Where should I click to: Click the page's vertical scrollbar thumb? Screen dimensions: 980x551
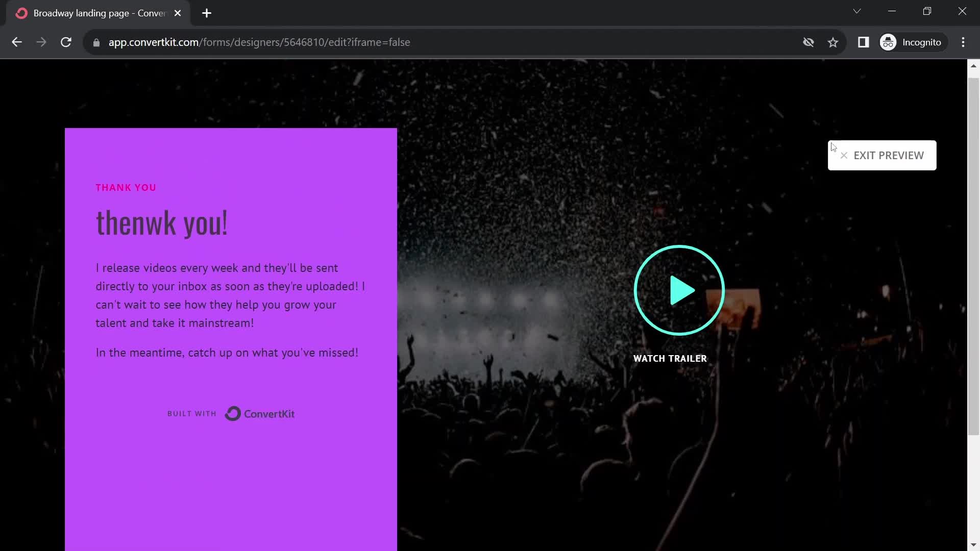pyautogui.click(x=973, y=257)
